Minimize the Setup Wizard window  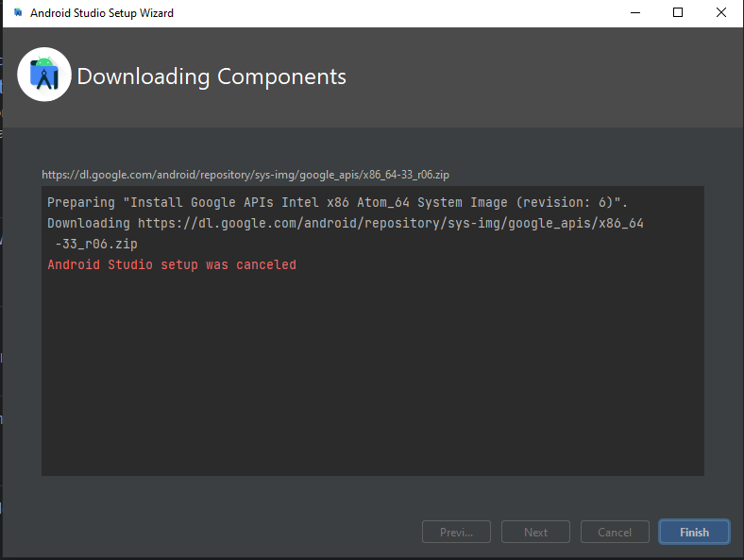pos(635,13)
